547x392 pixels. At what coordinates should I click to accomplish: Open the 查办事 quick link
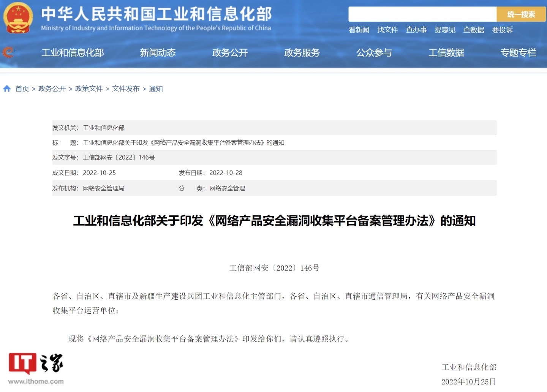(416, 30)
